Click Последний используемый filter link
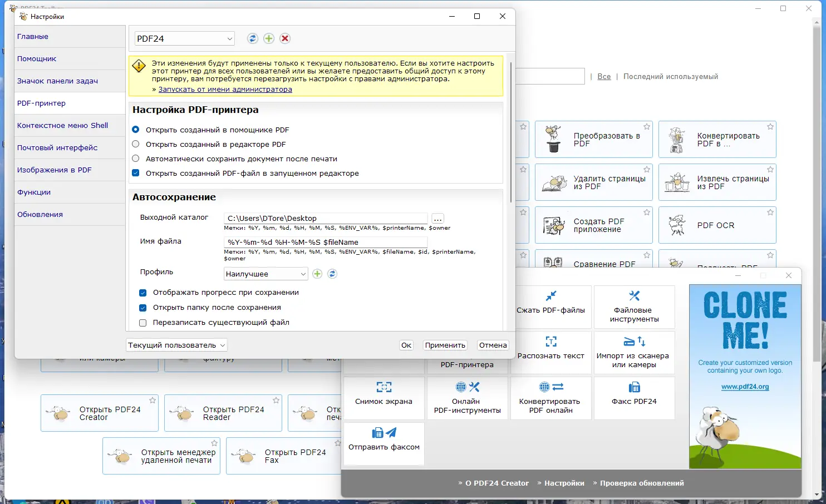The width and height of the screenshot is (826, 504). point(671,77)
